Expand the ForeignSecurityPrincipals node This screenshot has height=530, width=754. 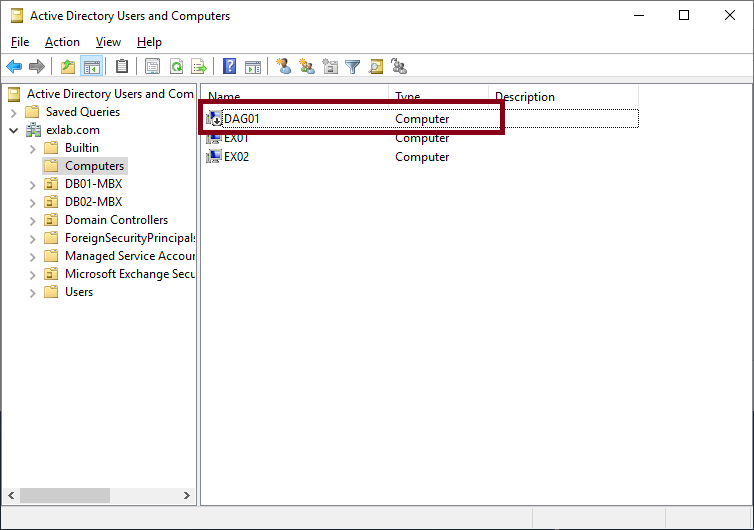33,239
